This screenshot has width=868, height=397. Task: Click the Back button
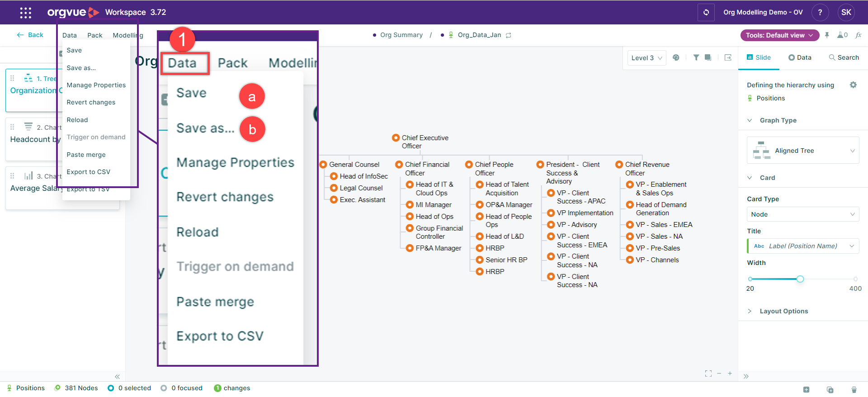click(x=30, y=35)
